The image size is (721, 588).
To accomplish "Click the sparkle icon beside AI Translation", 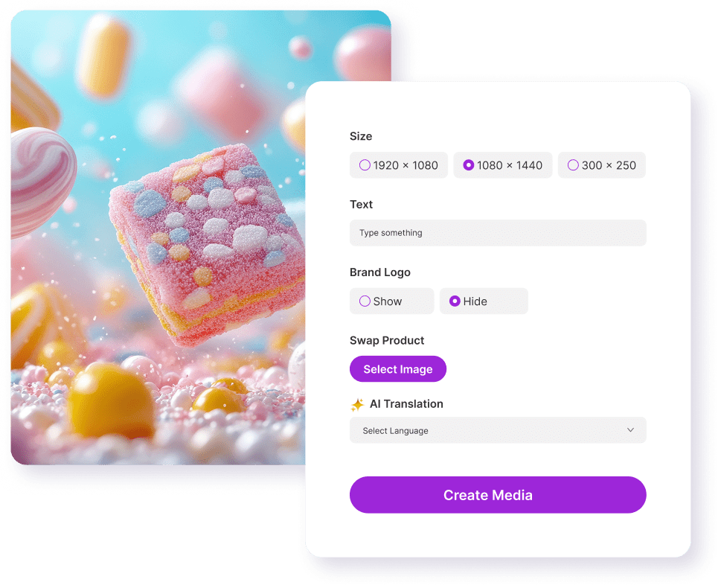I will (x=357, y=404).
